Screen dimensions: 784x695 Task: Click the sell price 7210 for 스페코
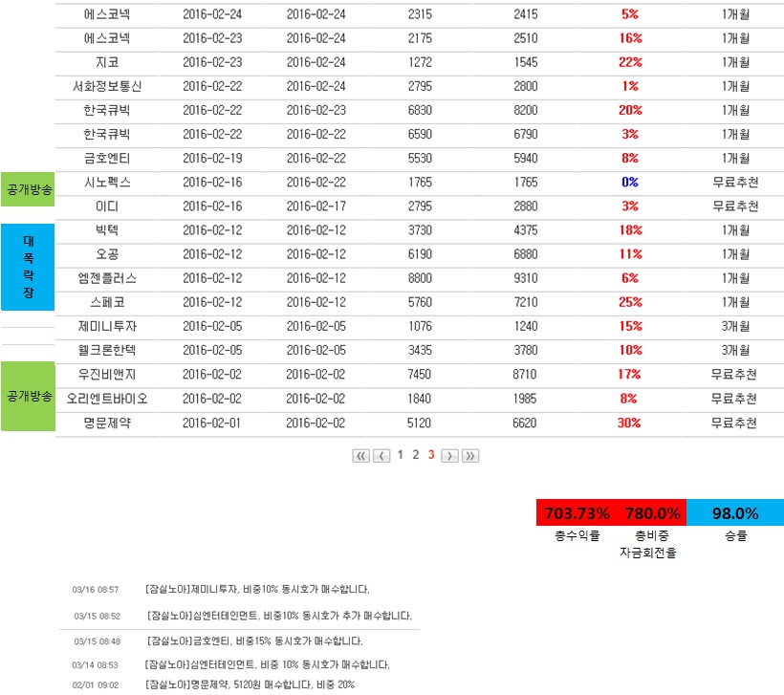point(526,302)
